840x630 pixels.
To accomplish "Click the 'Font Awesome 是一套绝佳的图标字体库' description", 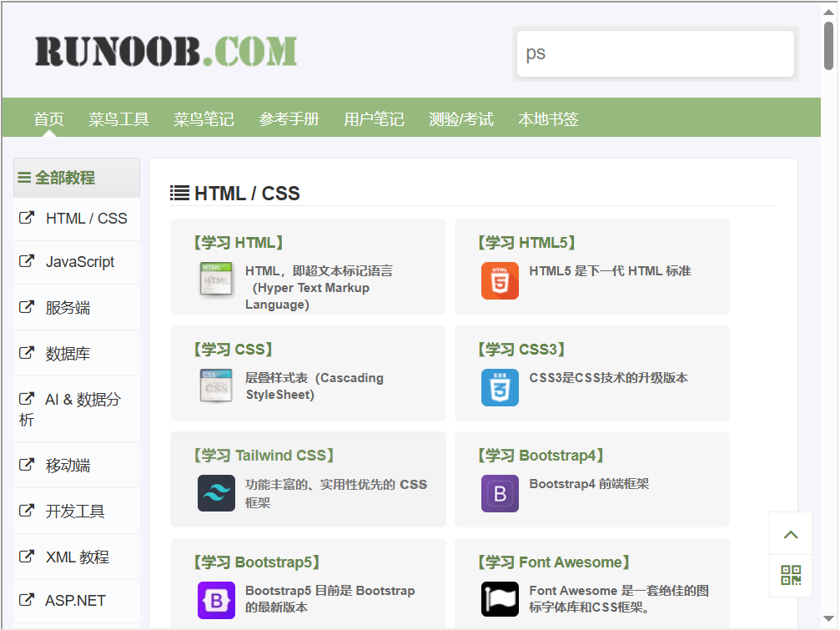I will 619,599.
